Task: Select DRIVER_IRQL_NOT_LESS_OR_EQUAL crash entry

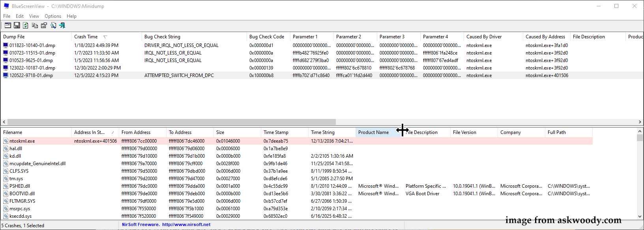Action: point(181,45)
